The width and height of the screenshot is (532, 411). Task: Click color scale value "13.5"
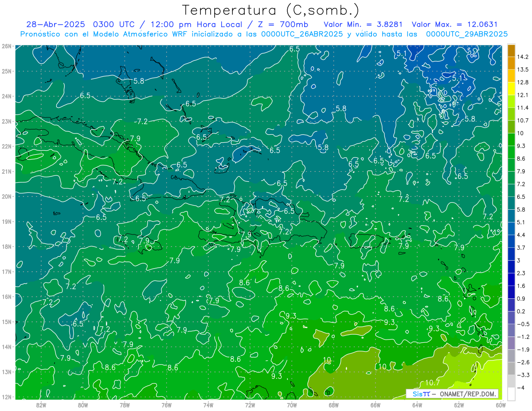point(523,70)
